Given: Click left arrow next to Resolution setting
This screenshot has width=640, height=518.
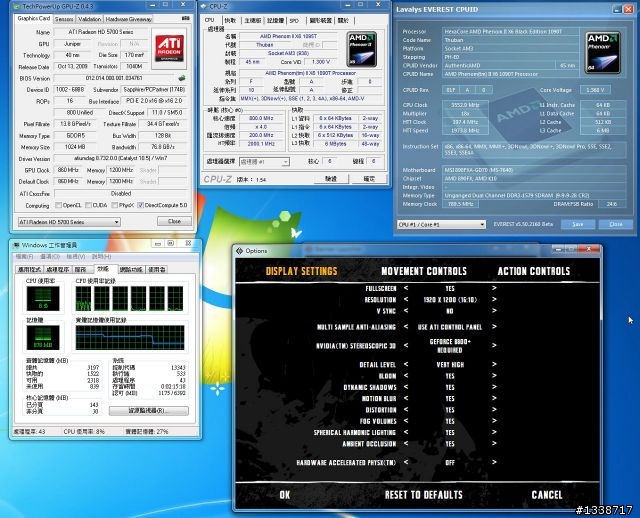Looking at the screenshot, I should pyautogui.click(x=406, y=299).
